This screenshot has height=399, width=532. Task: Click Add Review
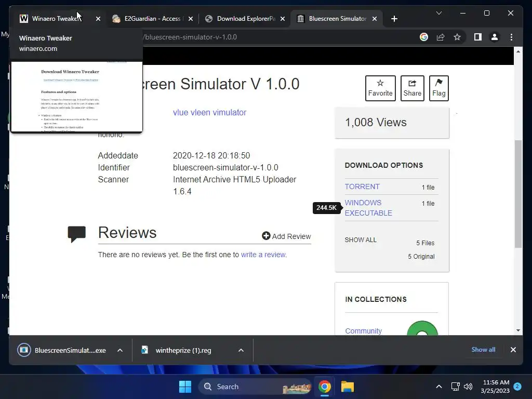[286, 236]
